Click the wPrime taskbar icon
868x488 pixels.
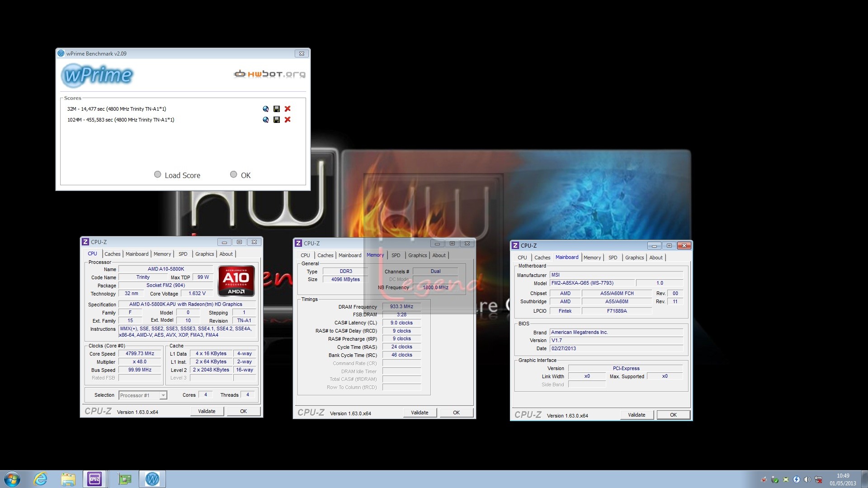click(152, 479)
